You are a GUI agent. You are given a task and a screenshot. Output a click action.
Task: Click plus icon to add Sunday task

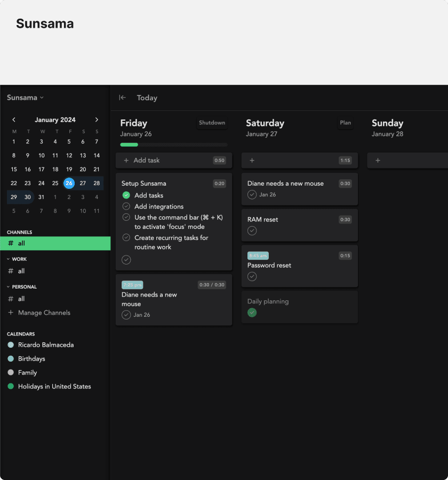pyautogui.click(x=378, y=161)
